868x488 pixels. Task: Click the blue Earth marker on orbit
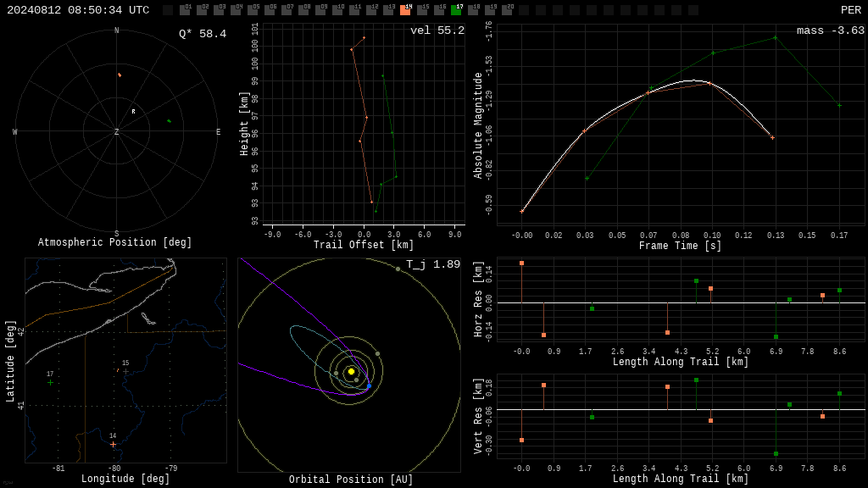pyautogui.click(x=369, y=385)
